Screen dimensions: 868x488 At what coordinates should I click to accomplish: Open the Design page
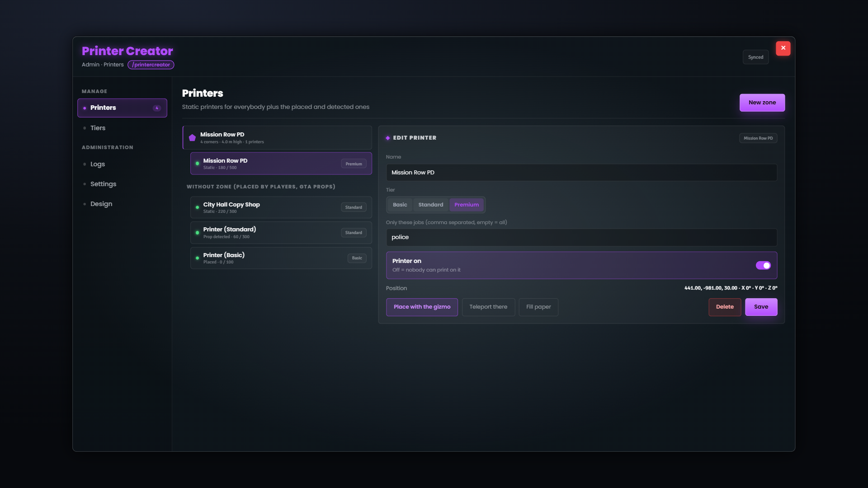click(122, 204)
